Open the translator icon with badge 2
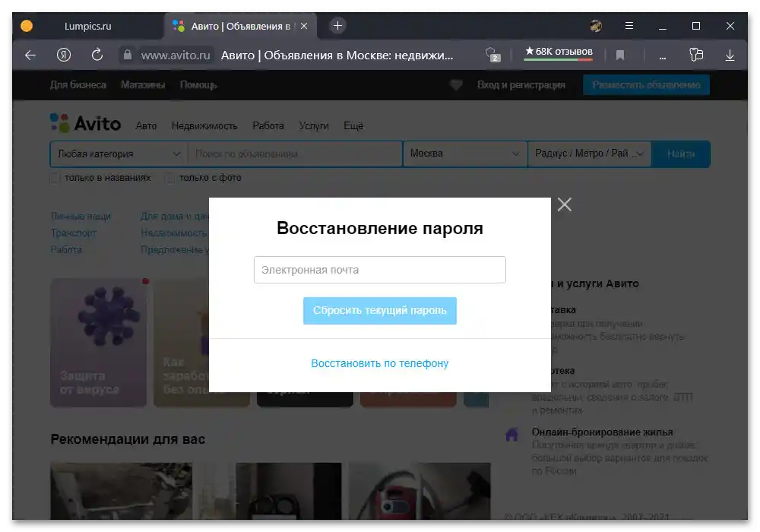The image size is (760, 532). point(492,55)
